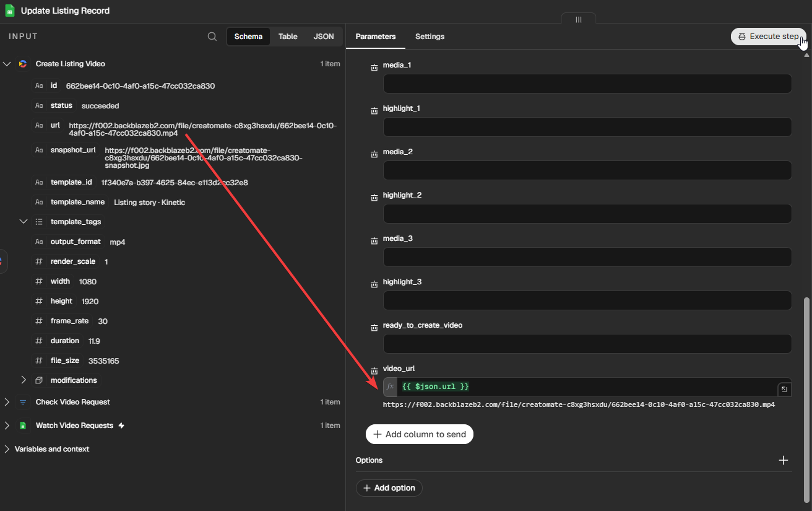
Task: Click the filter icon beside Check Video Request
Action: (23, 402)
